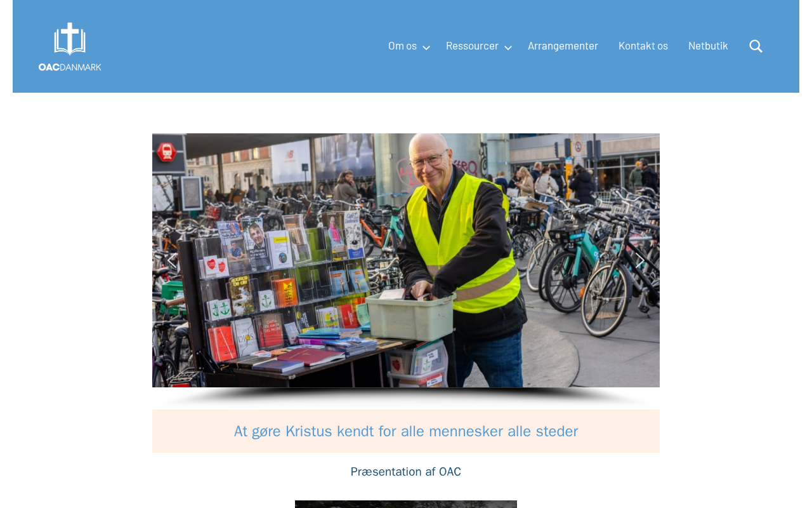
Task: Click the red train sign in the slide photo
Action: point(167,152)
